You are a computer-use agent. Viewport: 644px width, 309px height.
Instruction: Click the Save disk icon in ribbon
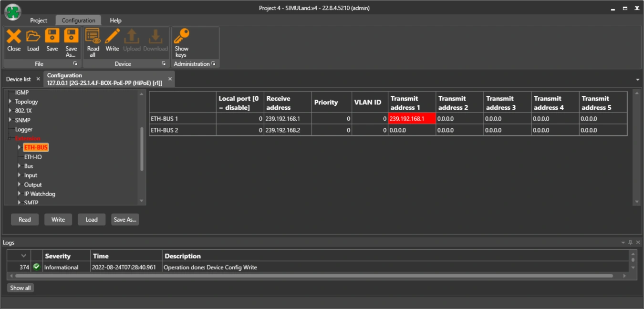pyautogui.click(x=52, y=37)
